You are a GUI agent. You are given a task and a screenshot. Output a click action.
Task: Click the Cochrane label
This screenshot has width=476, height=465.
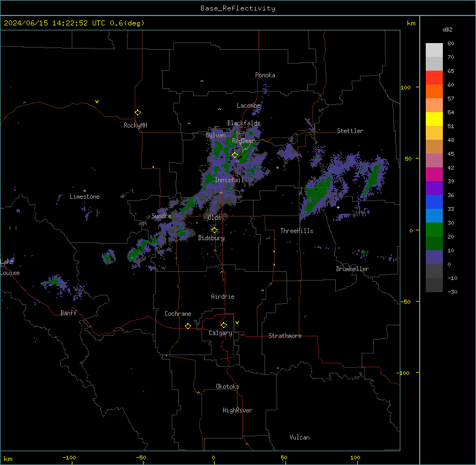tap(178, 314)
